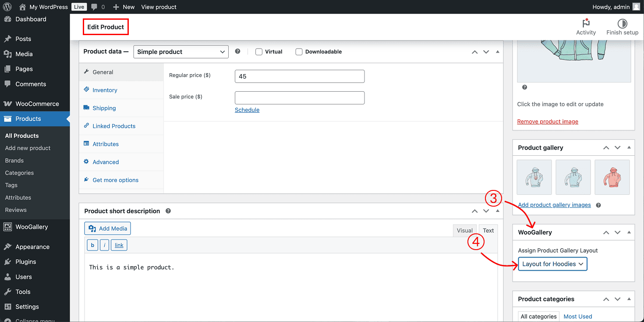This screenshot has height=322, width=644.
Task: Check the Downloadable option
Action: point(299,51)
